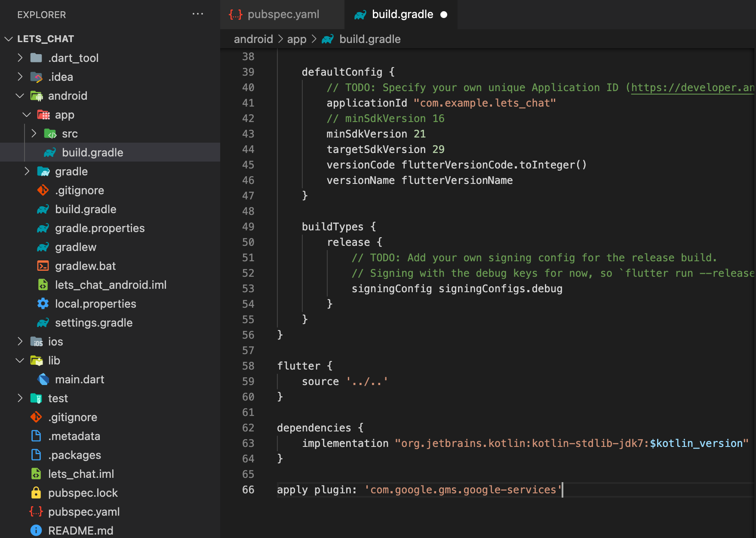The width and height of the screenshot is (756, 538).
Task: Click the lock icon for pubspec.lock
Action: click(36, 492)
